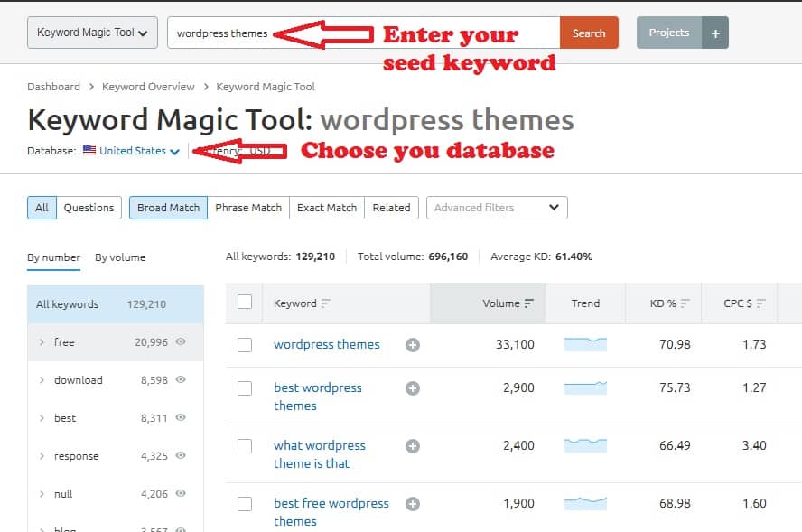The width and height of the screenshot is (802, 532).
Task: Switch to Related keywords tab
Action: [x=391, y=208]
